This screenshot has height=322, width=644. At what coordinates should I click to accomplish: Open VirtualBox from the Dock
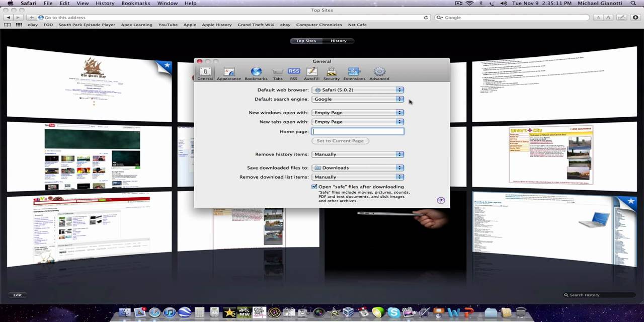click(x=348, y=312)
